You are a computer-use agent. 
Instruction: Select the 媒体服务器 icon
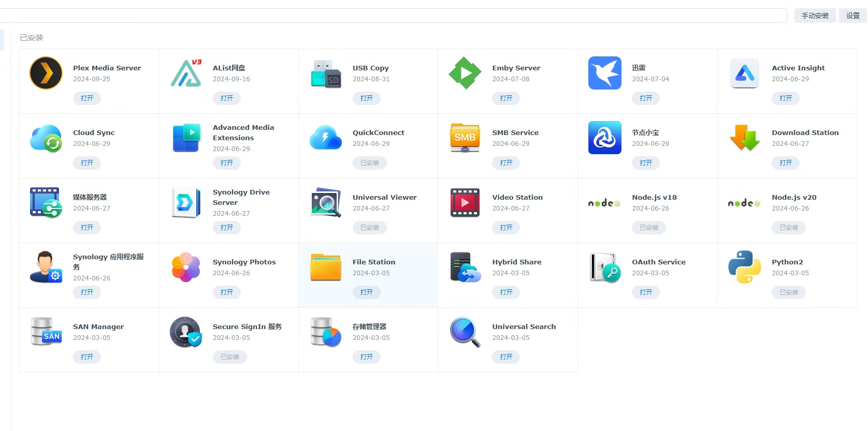(46, 202)
